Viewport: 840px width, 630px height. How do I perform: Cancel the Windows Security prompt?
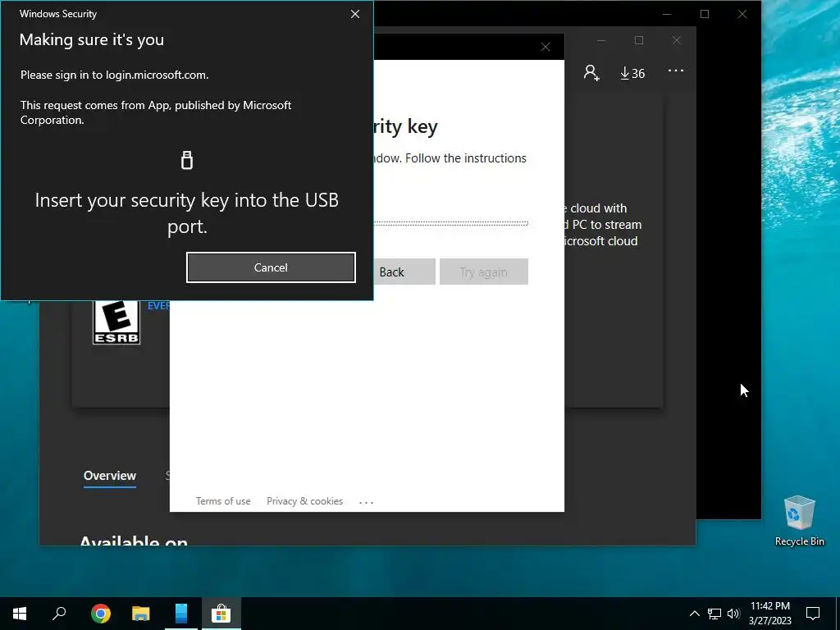click(x=271, y=267)
